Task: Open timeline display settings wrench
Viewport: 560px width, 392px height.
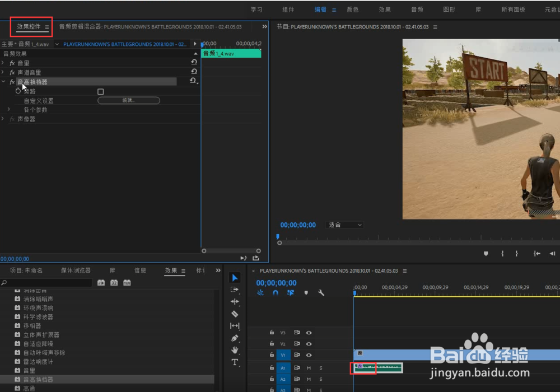Action: pyautogui.click(x=321, y=293)
